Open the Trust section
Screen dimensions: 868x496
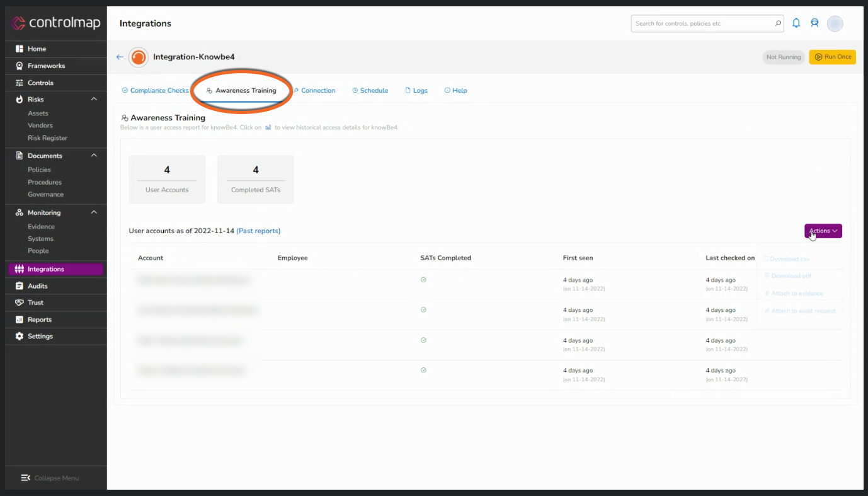point(35,303)
